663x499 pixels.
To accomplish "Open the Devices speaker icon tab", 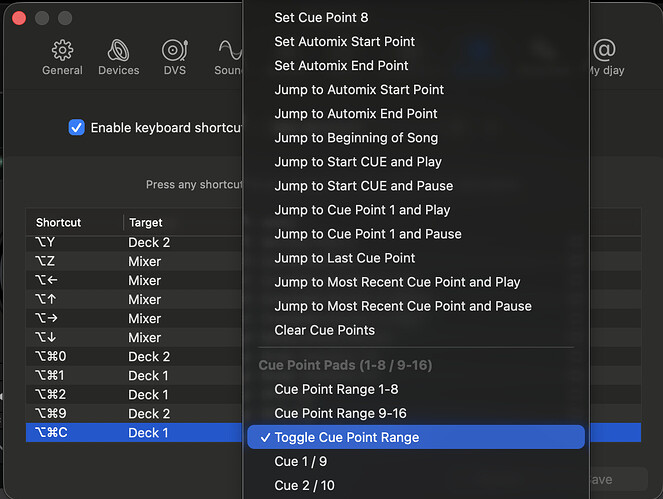I will pos(118,58).
